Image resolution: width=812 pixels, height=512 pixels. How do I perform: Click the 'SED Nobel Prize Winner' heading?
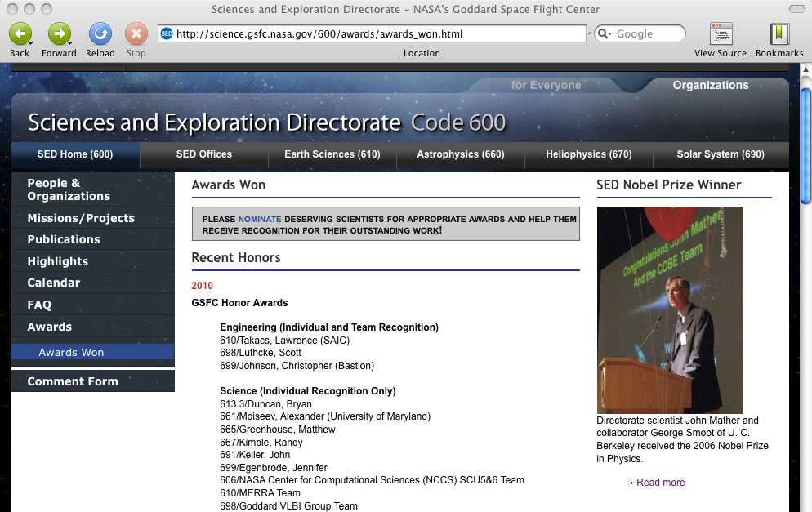[668, 185]
